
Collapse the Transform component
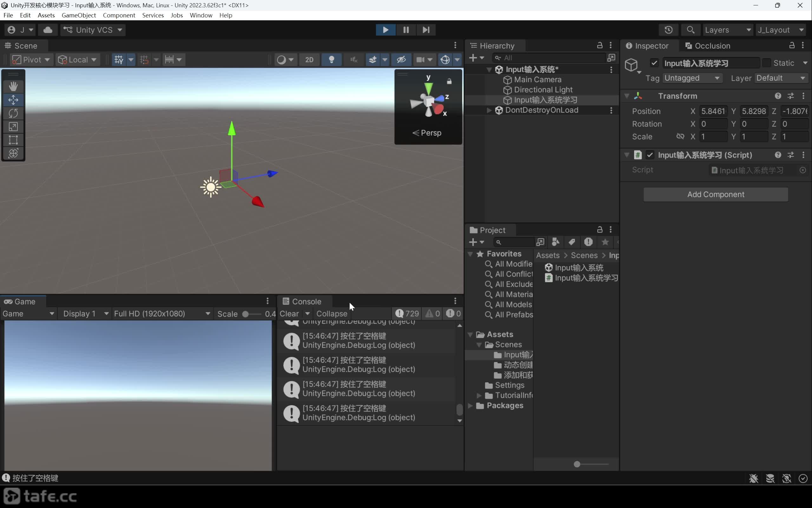[626, 96]
